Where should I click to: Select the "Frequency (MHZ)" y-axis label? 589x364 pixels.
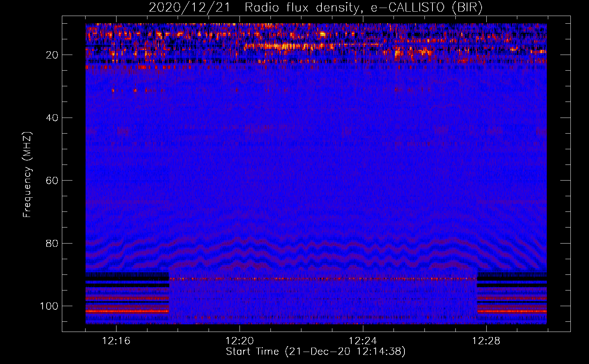(x=27, y=174)
